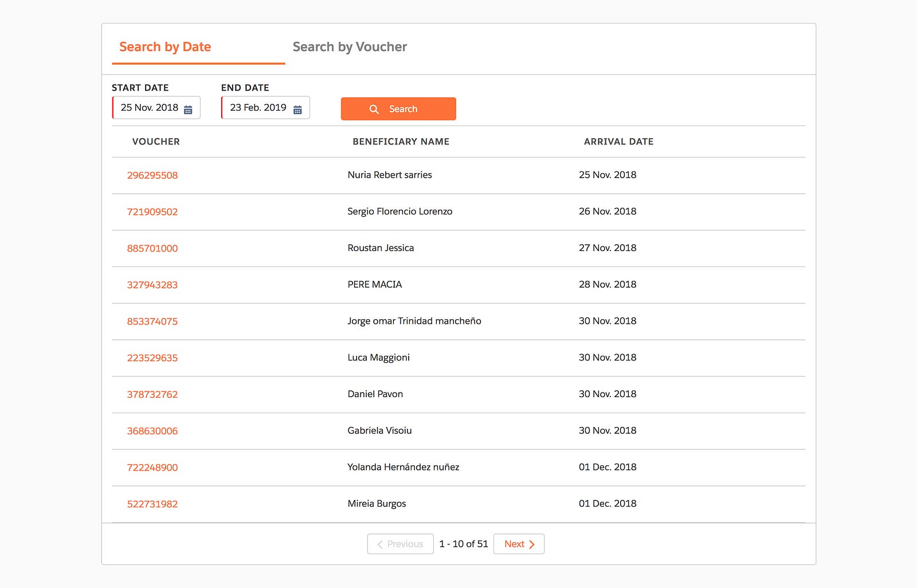Open voucher 522731982
This screenshot has height=588, width=917.
point(152,504)
